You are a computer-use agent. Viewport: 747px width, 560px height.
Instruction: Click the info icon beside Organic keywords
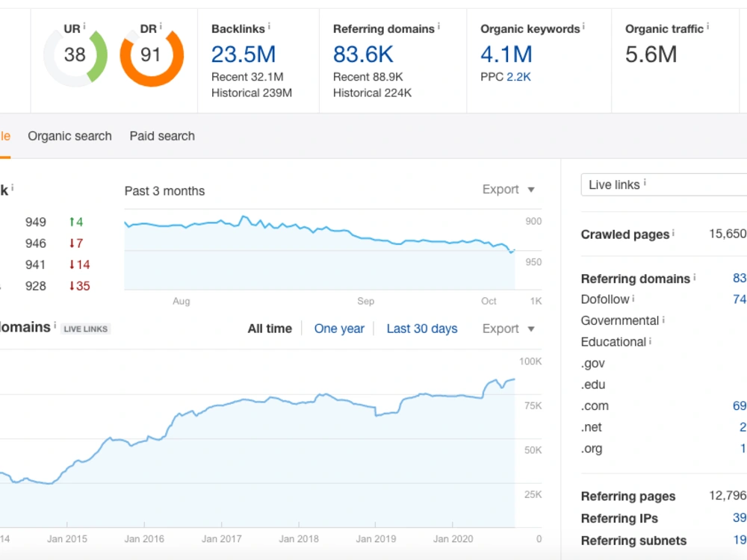[583, 26]
